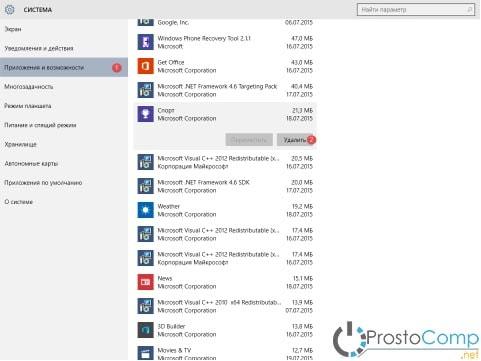Open Уведомления и действия section
The height and width of the screenshot is (361, 481).
(64, 48)
